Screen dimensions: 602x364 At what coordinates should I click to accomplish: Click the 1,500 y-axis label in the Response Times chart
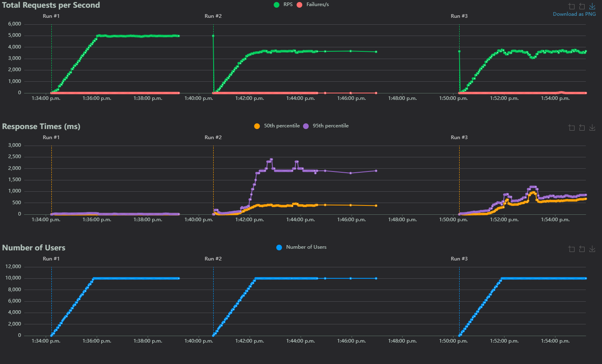pyautogui.click(x=15, y=180)
